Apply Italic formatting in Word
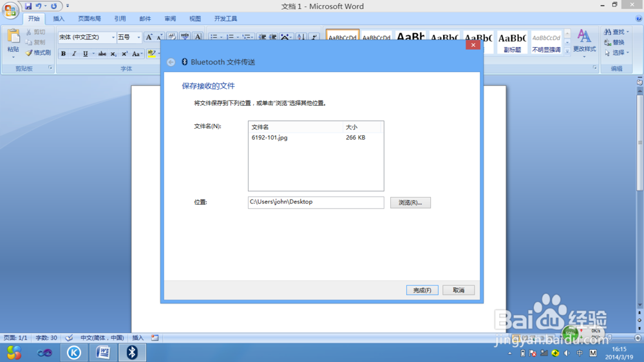This screenshot has height=362, width=644. 74,54
